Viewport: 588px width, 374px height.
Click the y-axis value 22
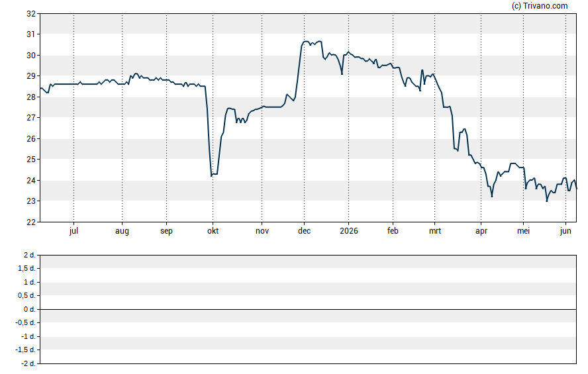click(31, 222)
